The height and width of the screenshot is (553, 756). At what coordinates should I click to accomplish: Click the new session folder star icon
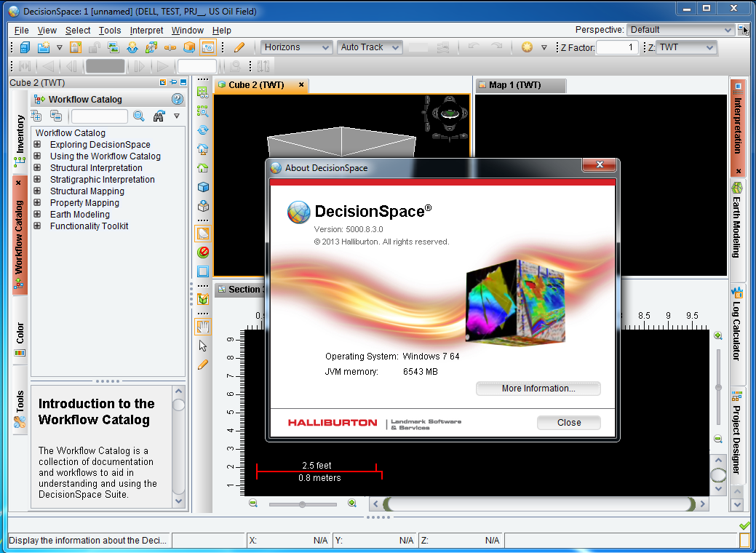44,47
